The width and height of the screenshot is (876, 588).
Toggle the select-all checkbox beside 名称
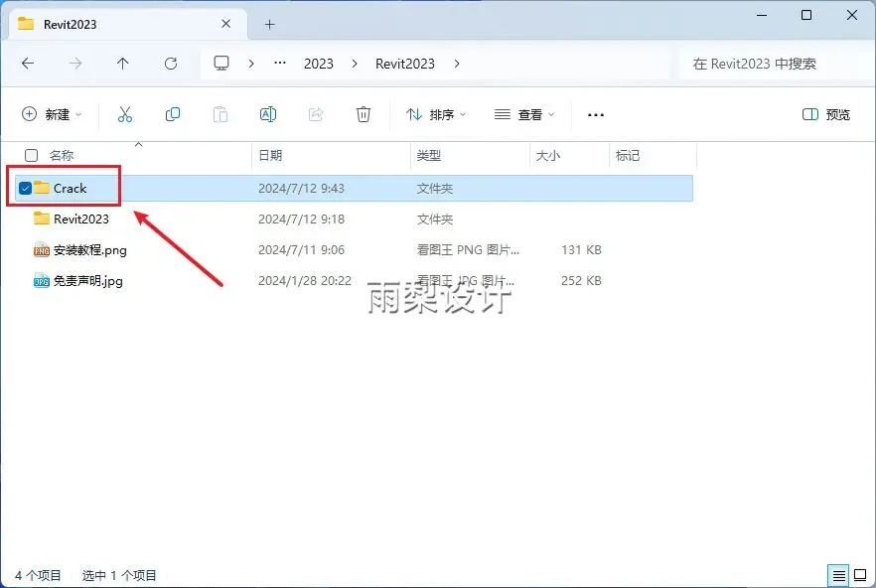tap(32, 155)
